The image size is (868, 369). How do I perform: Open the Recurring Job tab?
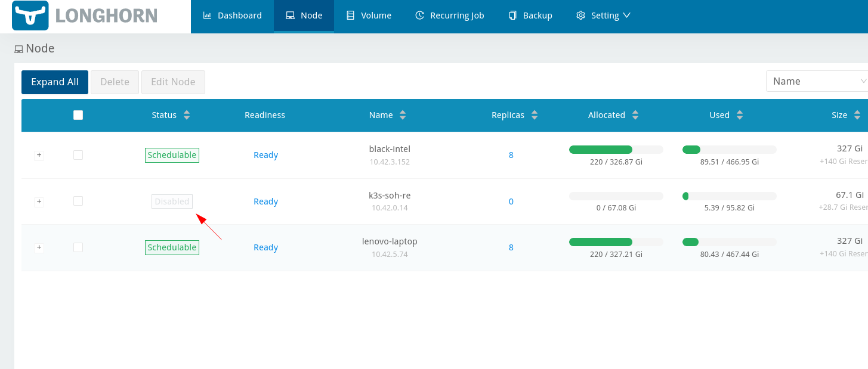click(450, 15)
